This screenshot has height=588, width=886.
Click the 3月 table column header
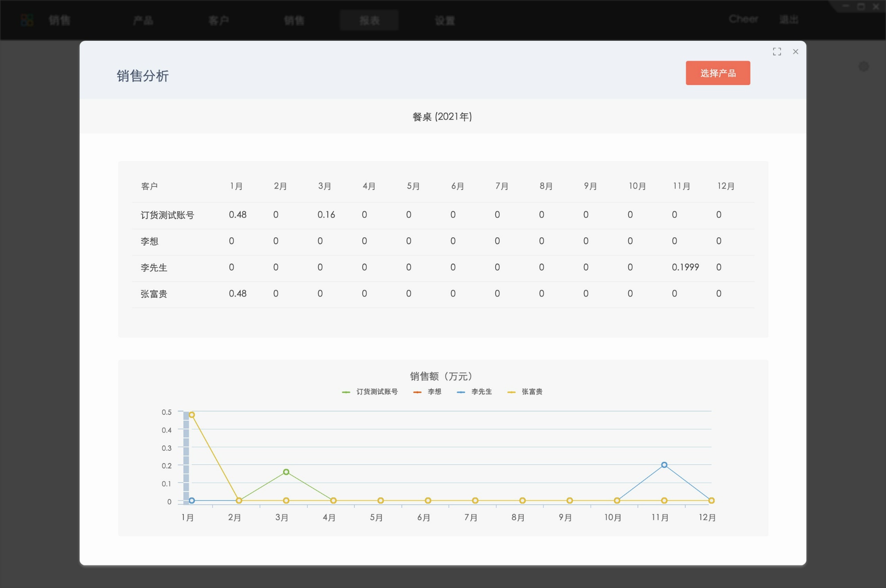[325, 186]
